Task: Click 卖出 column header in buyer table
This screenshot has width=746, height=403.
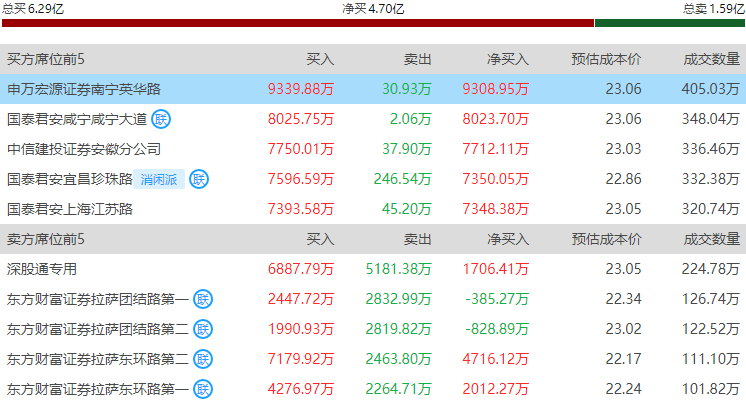Action: tap(417, 59)
